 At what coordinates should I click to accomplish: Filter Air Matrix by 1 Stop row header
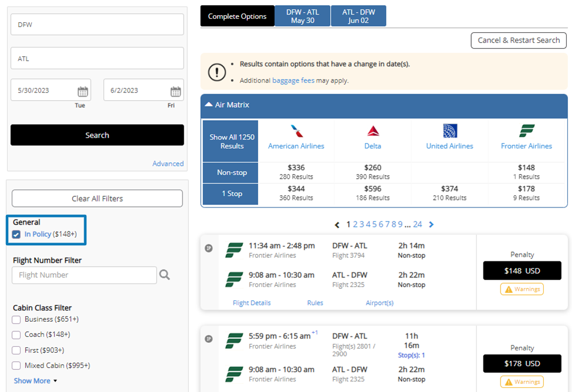(x=231, y=194)
